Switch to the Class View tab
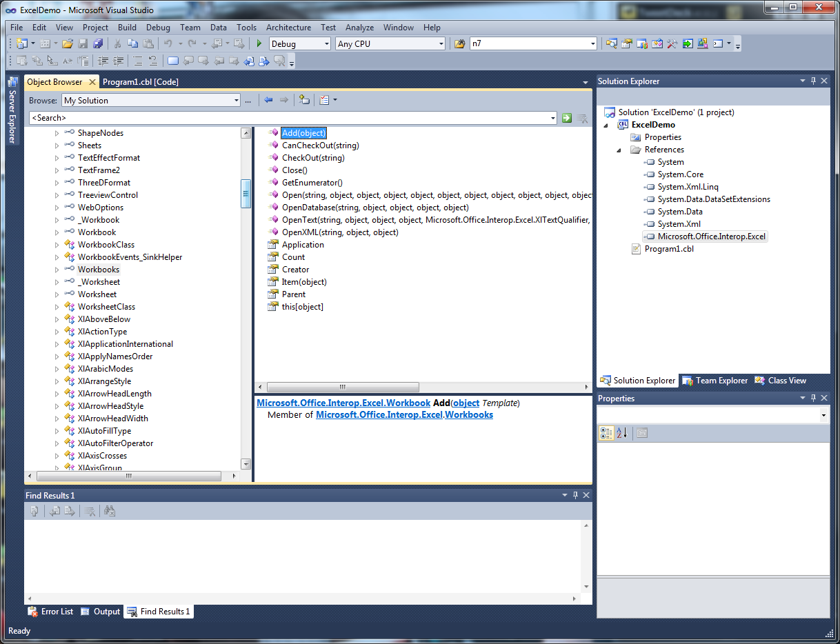Screen dimensions: 840x644 pyautogui.click(x=781, y=381)
